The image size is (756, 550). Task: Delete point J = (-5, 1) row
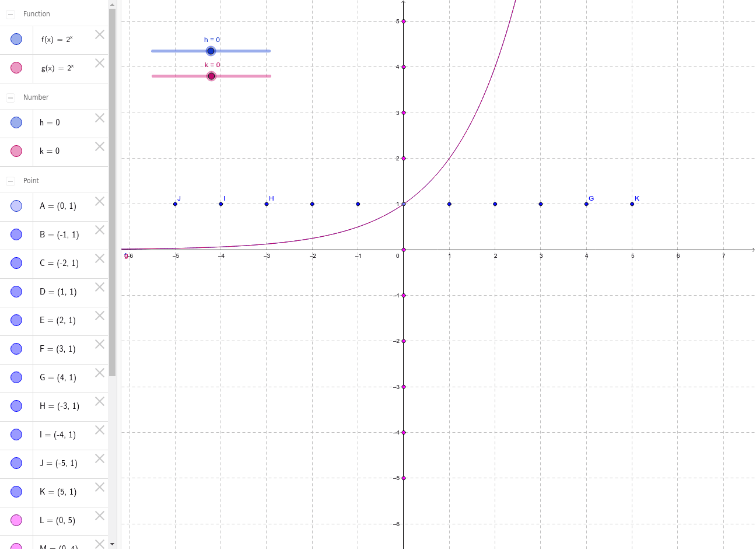[x=100, y=458]
